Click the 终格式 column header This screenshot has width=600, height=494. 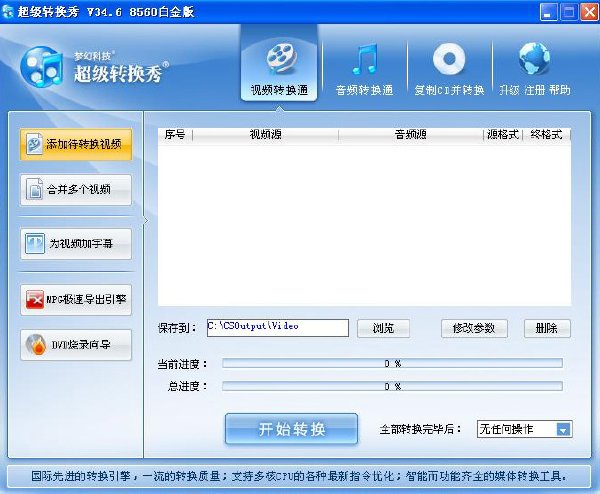(546, 135)
